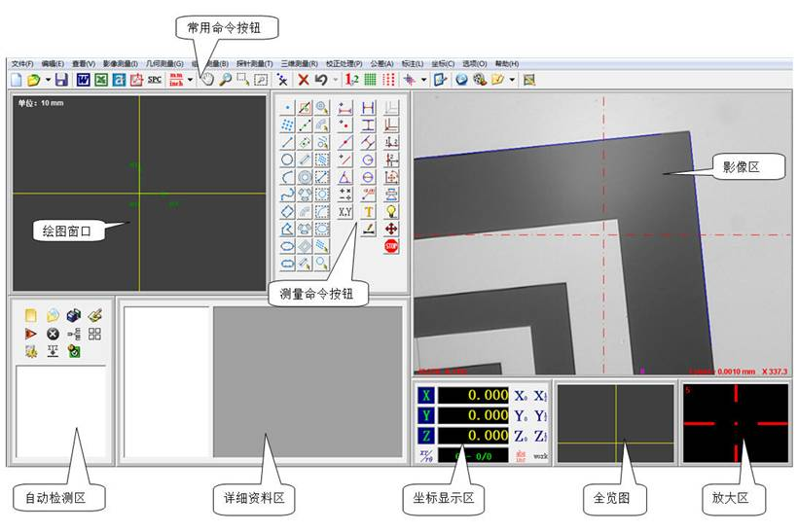This screenshot has width=798, height=532.
Task: Click the red X delete icon
Action: point(304,79)
